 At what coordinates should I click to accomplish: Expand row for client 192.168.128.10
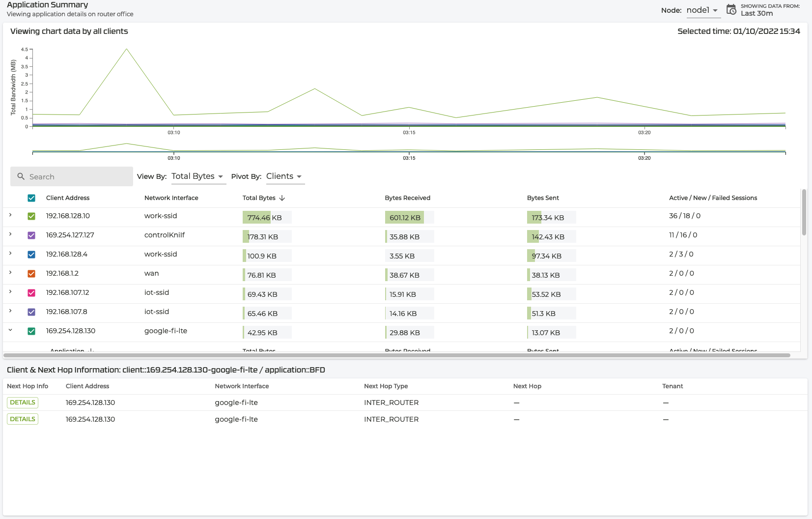click(x=10, y=215)
